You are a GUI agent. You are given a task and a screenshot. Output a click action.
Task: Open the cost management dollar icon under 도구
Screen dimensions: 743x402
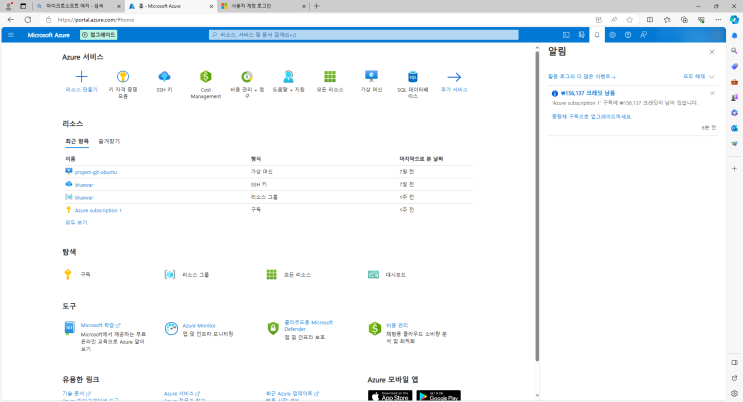[x=375, y=328]
